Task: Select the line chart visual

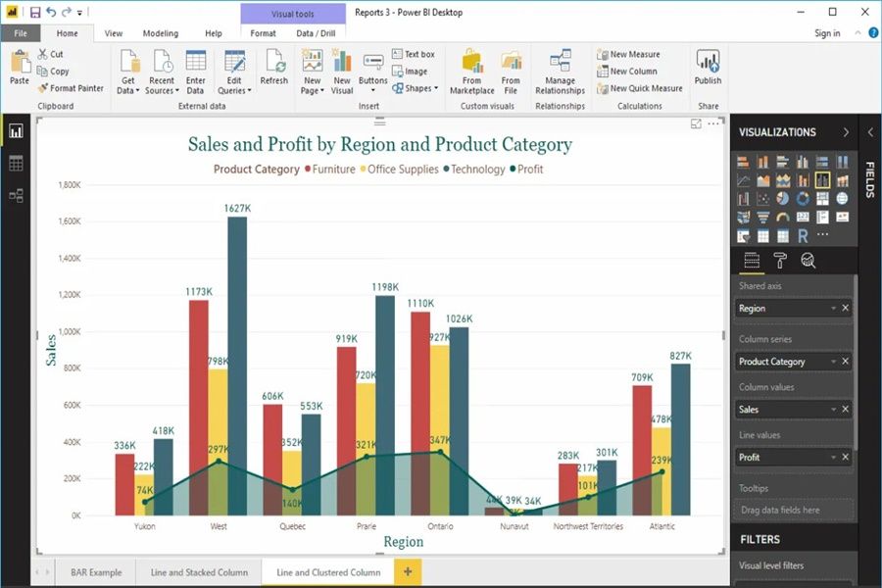Action: coord(743,180)
